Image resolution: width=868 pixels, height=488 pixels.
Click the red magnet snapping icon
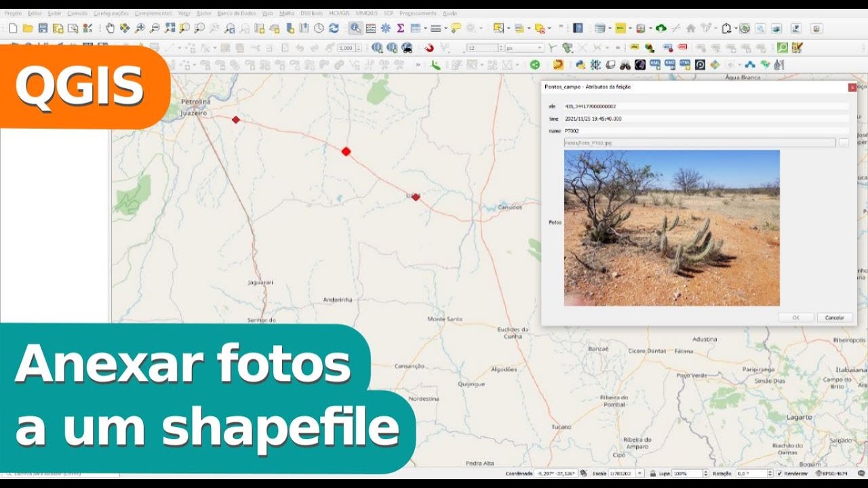429,48
